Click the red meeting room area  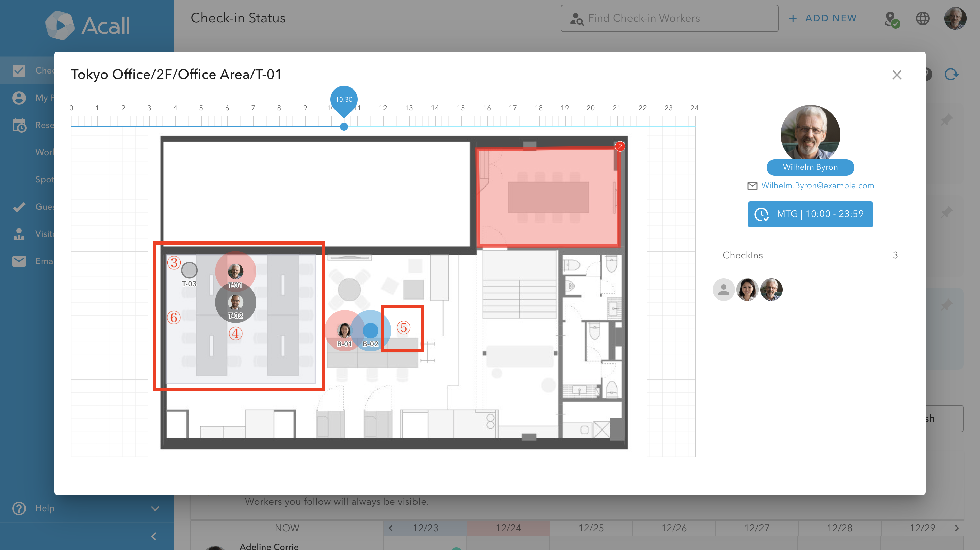[x=548, y=197]
